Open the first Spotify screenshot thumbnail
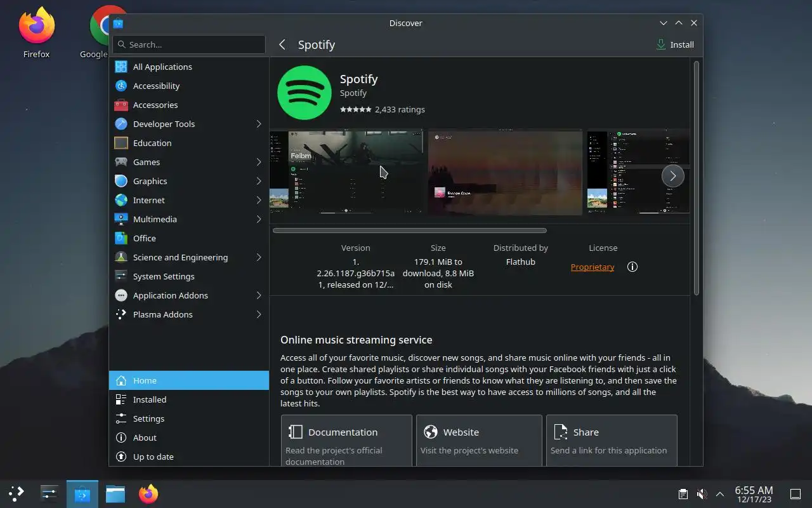812x508 pixels. pos(346,172)
